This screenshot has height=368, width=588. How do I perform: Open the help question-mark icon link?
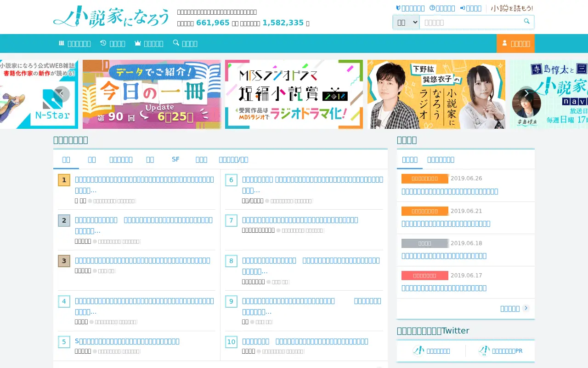click(x=442, y=8)
